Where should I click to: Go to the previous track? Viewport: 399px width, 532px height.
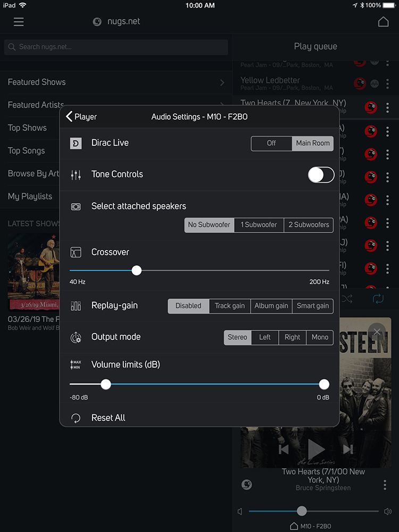coord(284,450)
